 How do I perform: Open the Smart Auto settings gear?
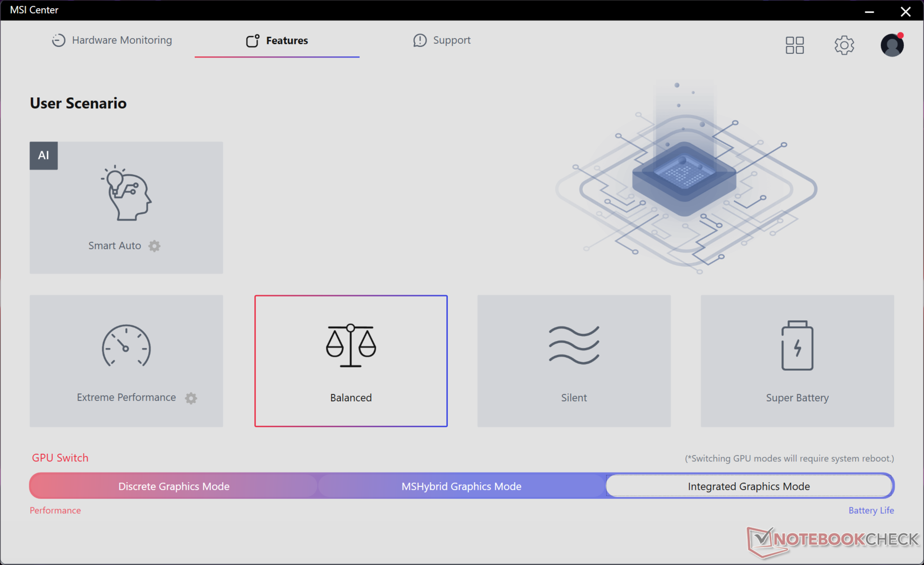click(x=154, y=246)
